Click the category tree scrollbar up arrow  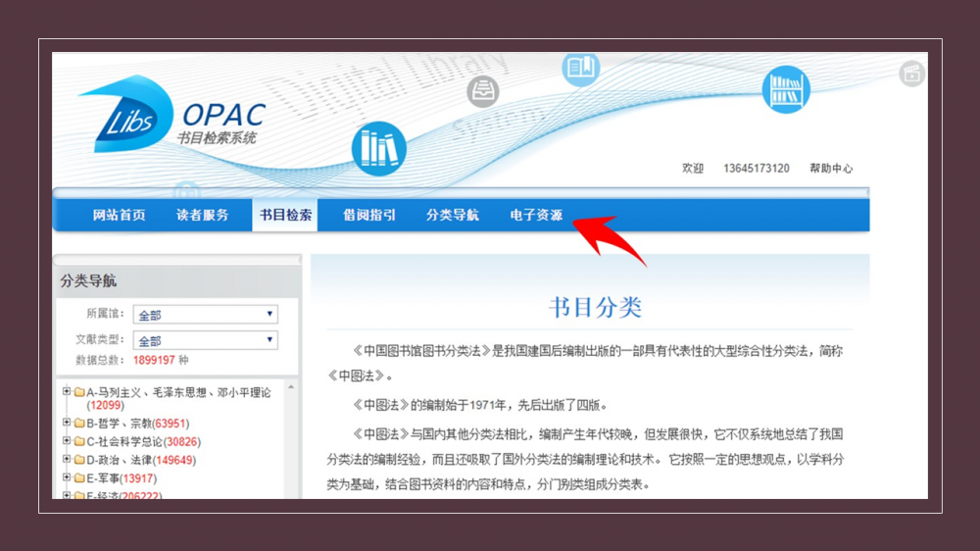click(291, 388)
